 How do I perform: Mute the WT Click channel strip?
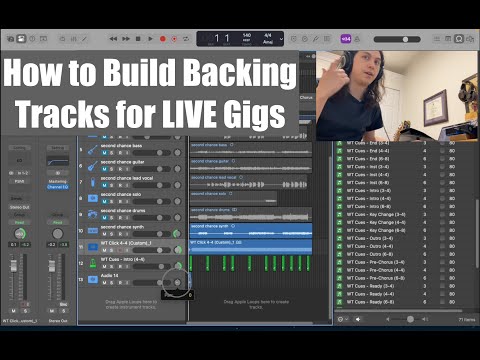pos(14,311)
